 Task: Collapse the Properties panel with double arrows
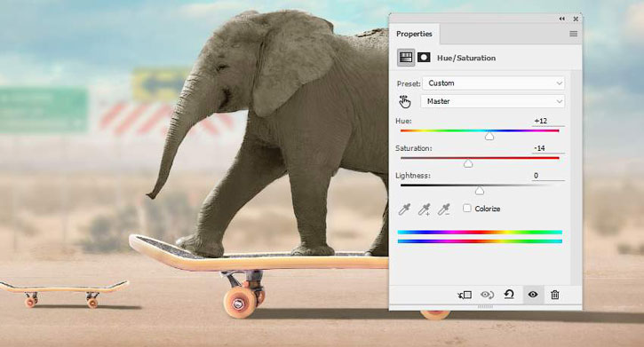point(562,19)
